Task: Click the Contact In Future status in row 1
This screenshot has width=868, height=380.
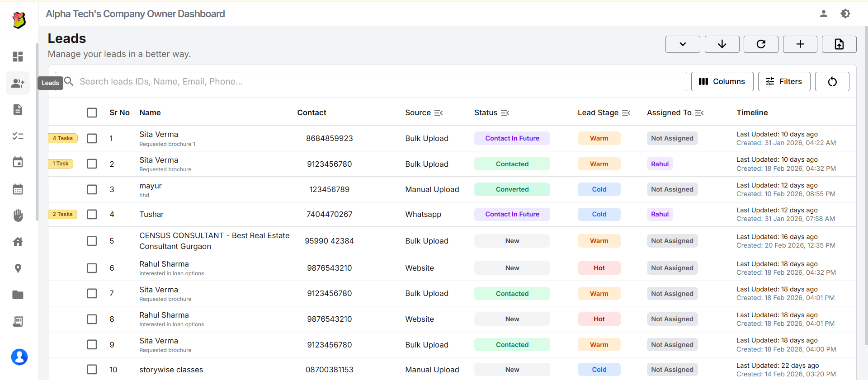Action: tap(512, 138)
